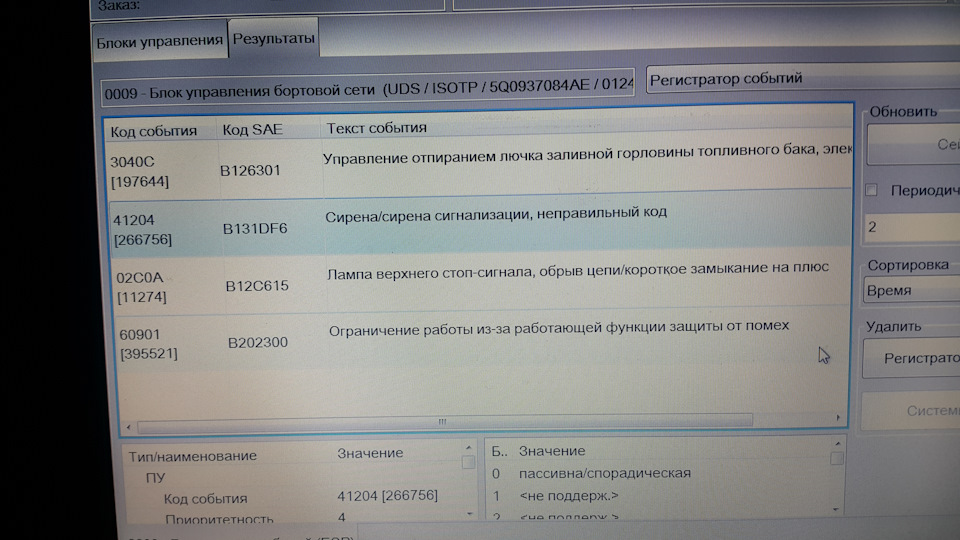Click event table horizontal scrollbar thumb
The height and width of the screenshot is (540, 960).
(444, 422)
